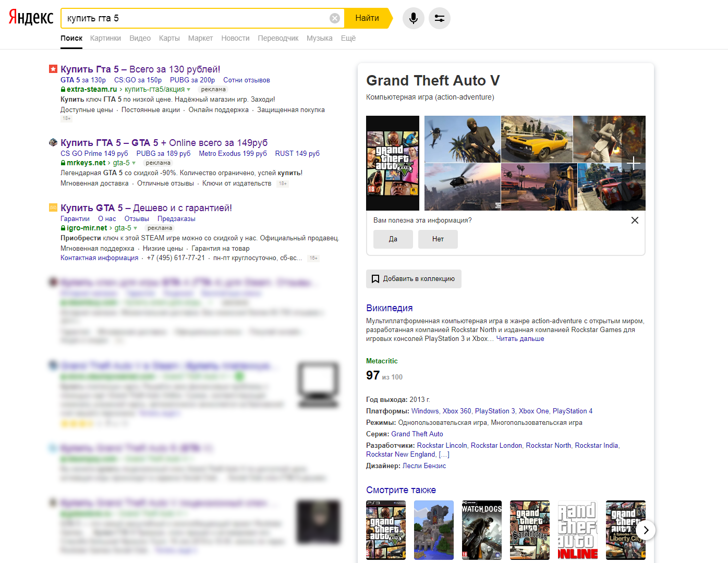Image resolution: width=728 pixels, height=563 pixels.
Task: Open the Маркет tab
Action: tap(200, 38)
